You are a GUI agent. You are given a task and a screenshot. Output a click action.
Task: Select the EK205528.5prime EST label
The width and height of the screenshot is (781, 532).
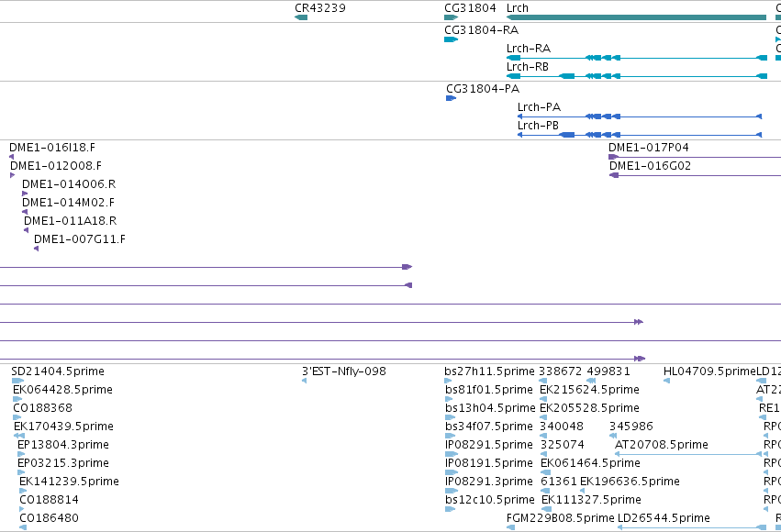click(590, 408)
